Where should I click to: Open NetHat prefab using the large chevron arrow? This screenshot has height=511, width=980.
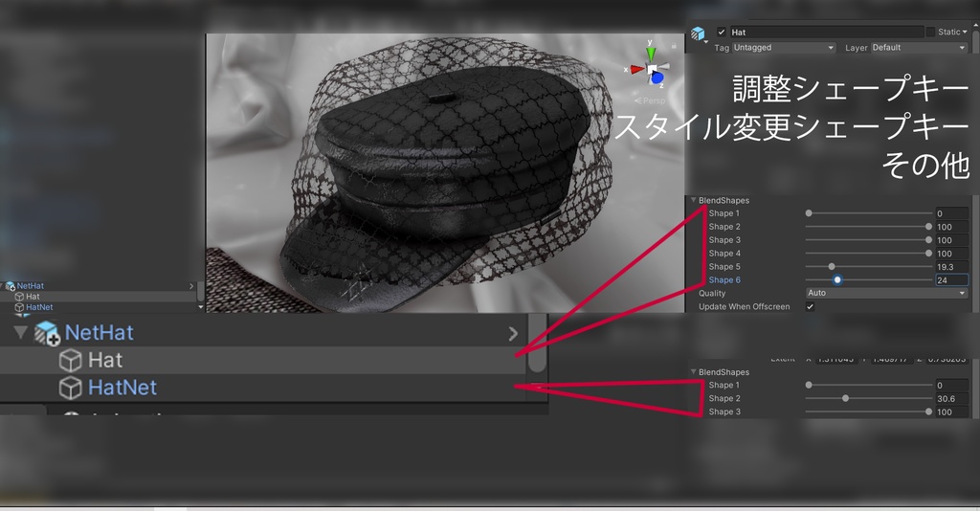coord(513,334)
